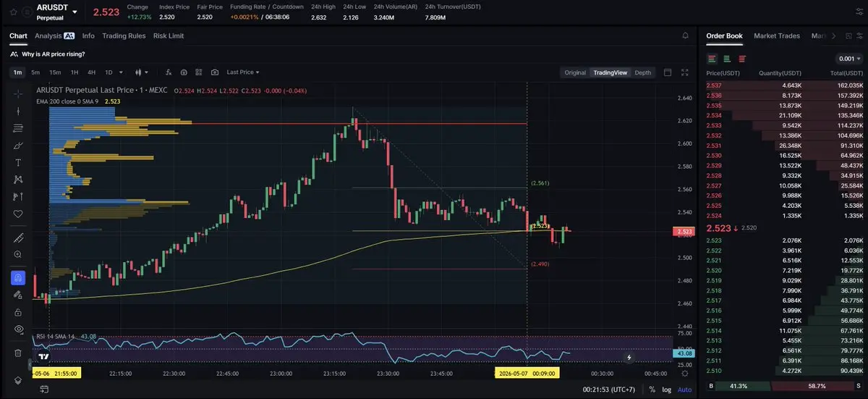This screenshot has height=399, width=868.
Task: Switch to the Depth chart view
Action: (642, 72)
